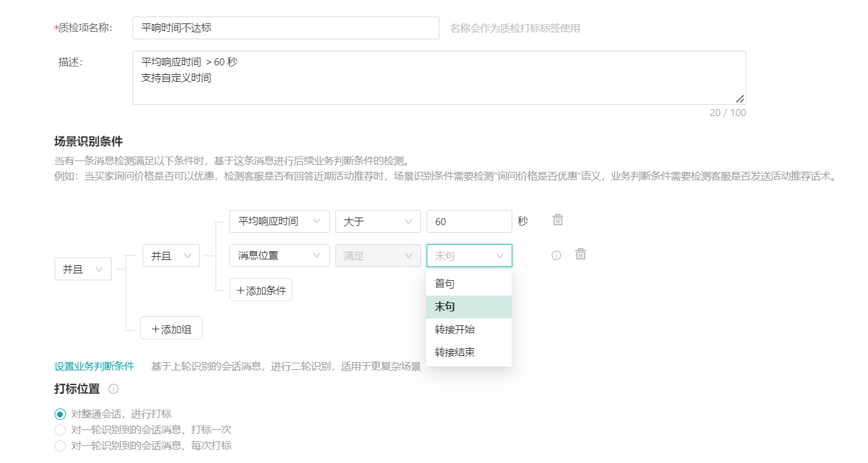
Task: Click the hint text 名称会作为质检打标标签使用
Action: pyautogui.click(x=515, y=29)
